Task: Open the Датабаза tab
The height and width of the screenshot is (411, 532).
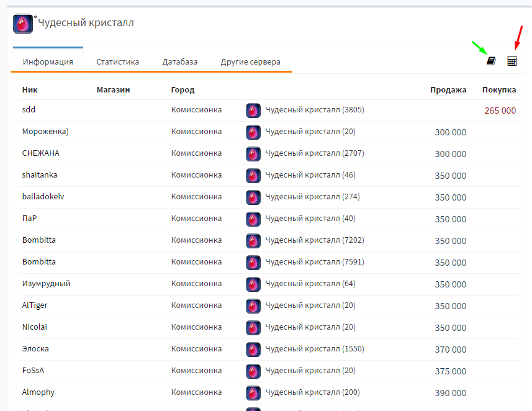Action: [180, 61]
